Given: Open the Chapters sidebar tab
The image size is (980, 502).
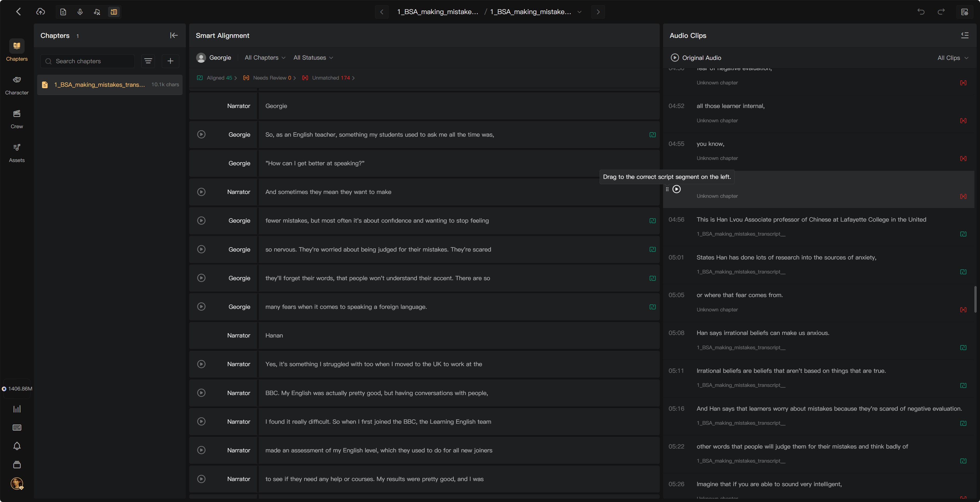Looking at the screenshot, I should click(x=17, y=50).
